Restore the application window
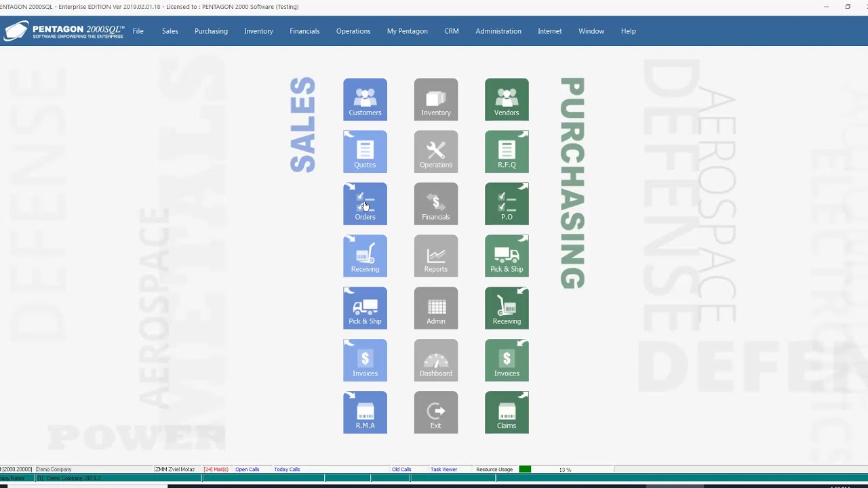The height and width of the screenshot is (488, 868). pyautogui.click(x=848, y=7)
